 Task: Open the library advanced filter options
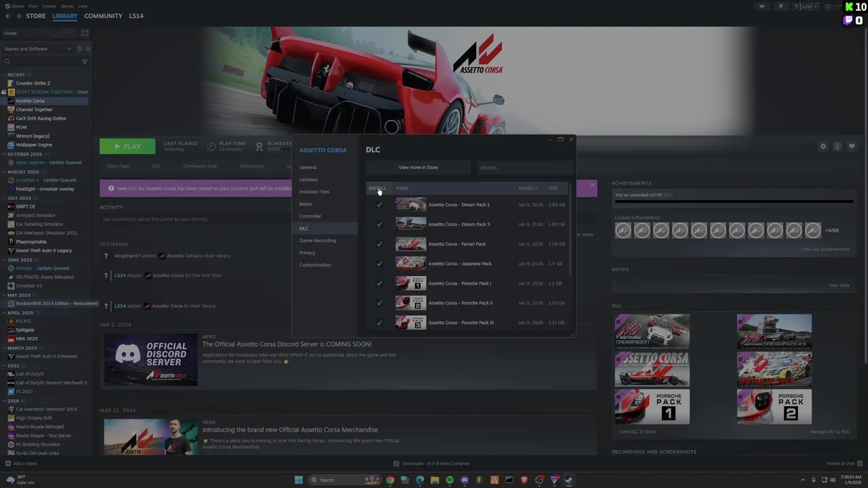pyautogui.click(x=85, y=62)
